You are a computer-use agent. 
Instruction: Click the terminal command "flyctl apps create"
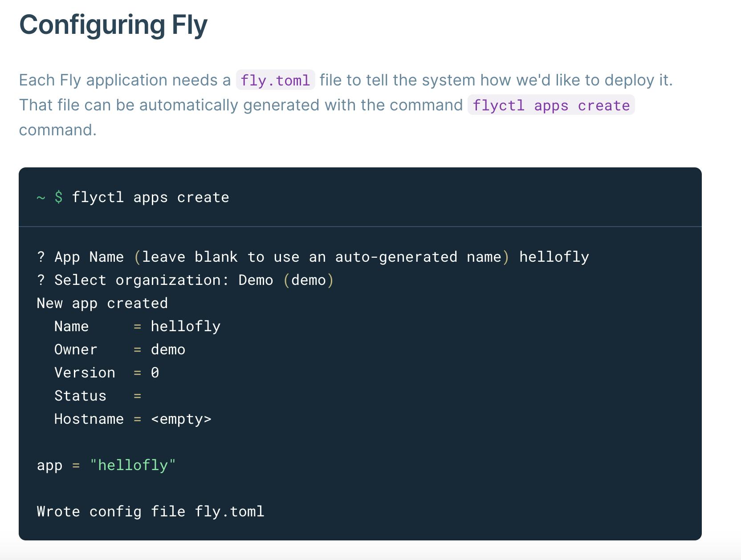click(x=151, y=197)
